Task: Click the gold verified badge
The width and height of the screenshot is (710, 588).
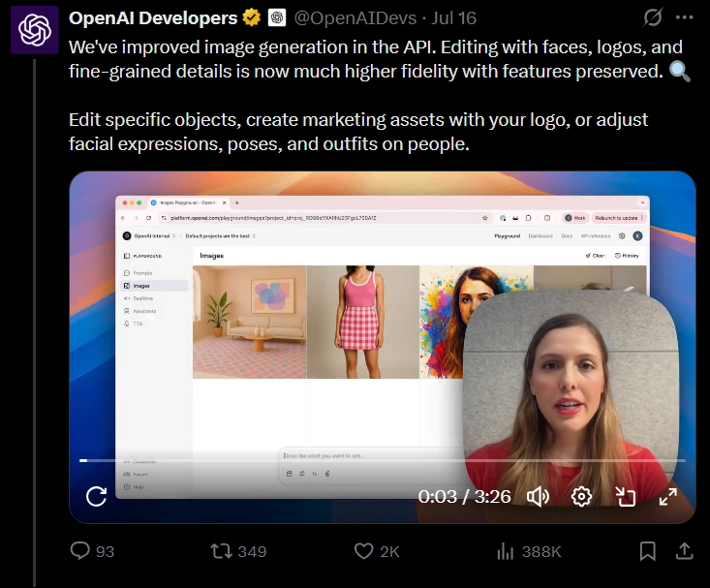Action: coord(251,18)
